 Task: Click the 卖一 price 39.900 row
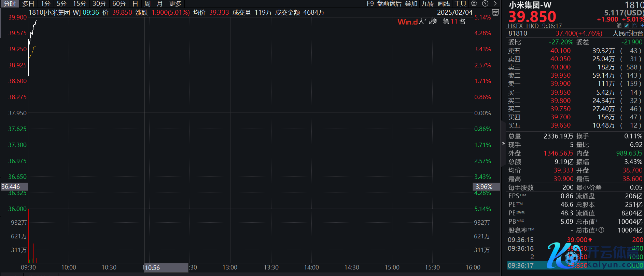tap(560, 84)
